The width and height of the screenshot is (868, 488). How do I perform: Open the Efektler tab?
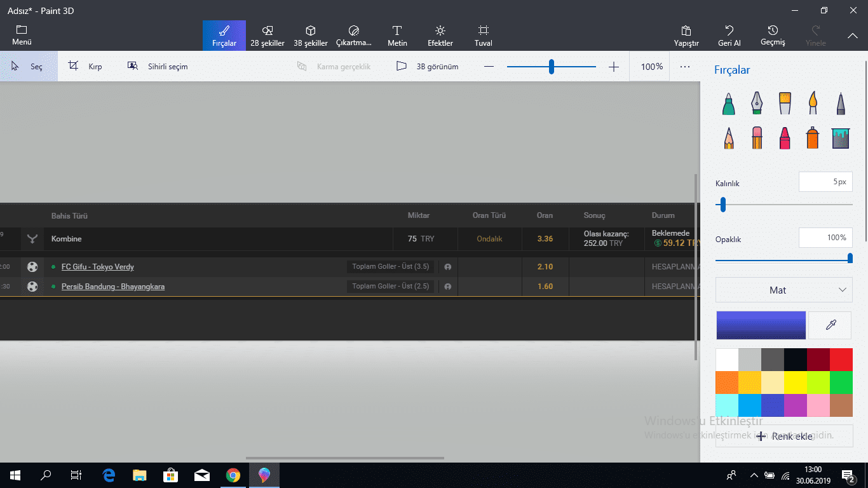[x=440, y=36]
